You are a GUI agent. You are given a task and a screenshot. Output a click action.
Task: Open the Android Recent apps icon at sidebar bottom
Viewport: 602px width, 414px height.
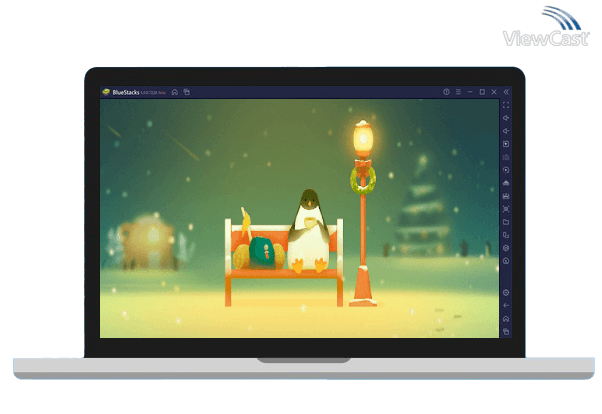click(x=506, y=332)
